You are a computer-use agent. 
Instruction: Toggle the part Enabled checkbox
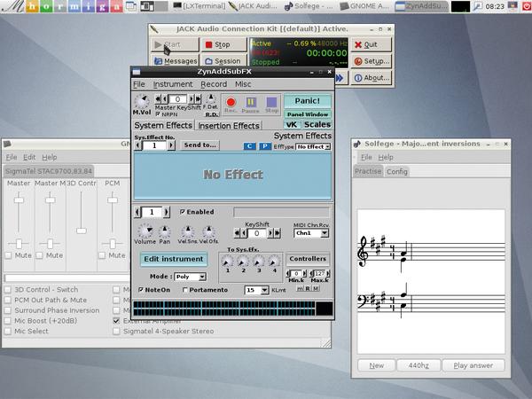[x=183, y=212]
